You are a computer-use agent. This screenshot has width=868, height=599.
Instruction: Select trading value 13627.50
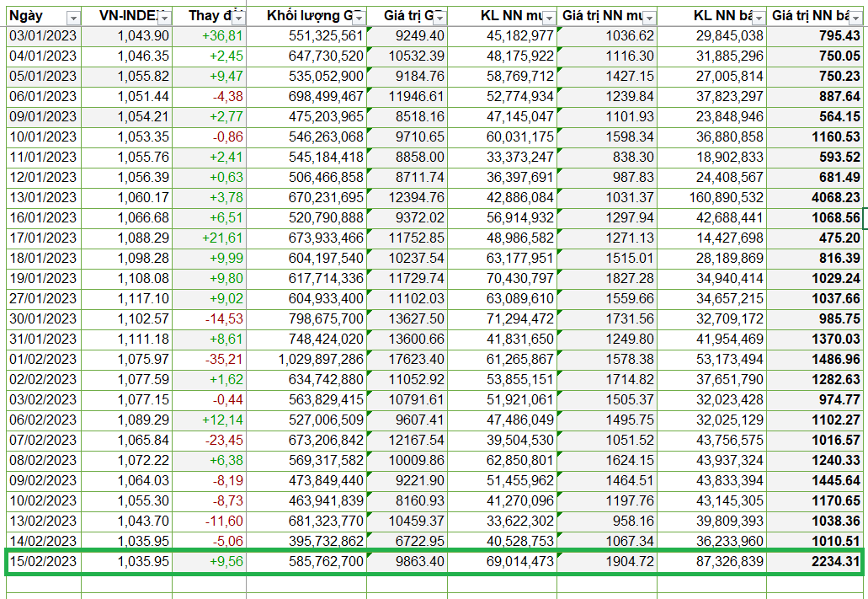[x=407, y=319]
